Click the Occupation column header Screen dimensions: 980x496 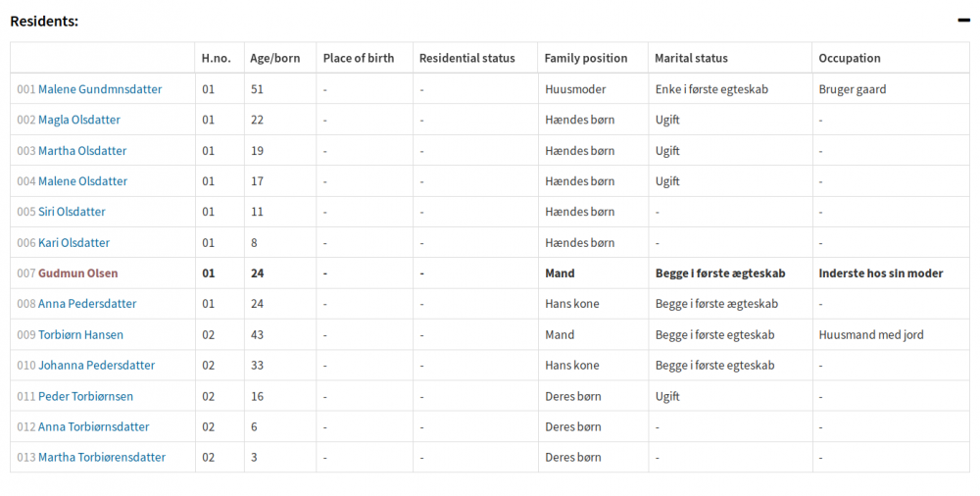pyautogui.click(x=850, y=58)
